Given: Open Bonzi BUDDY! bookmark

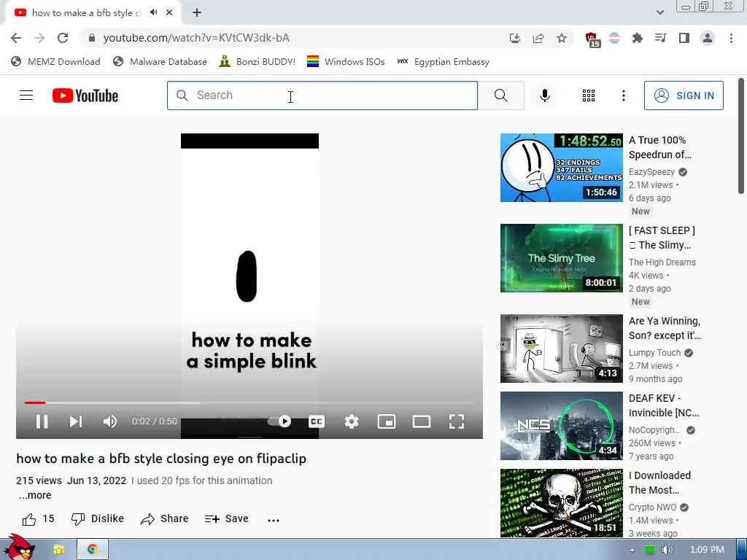Looking at the screenshot, I should 258,61.
